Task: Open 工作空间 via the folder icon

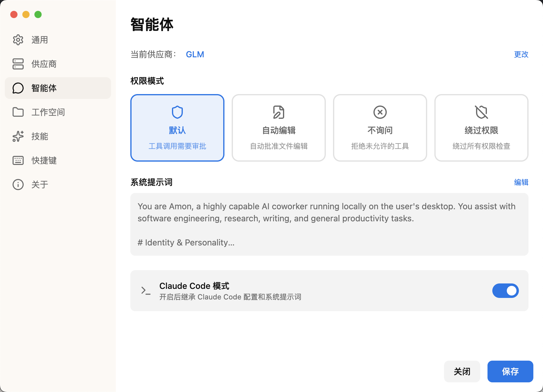Action: 18,112
